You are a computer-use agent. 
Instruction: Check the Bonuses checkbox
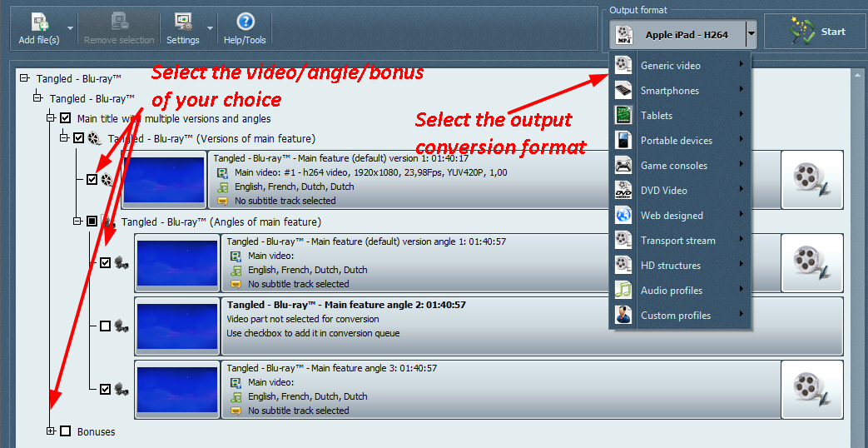(65, 431)
